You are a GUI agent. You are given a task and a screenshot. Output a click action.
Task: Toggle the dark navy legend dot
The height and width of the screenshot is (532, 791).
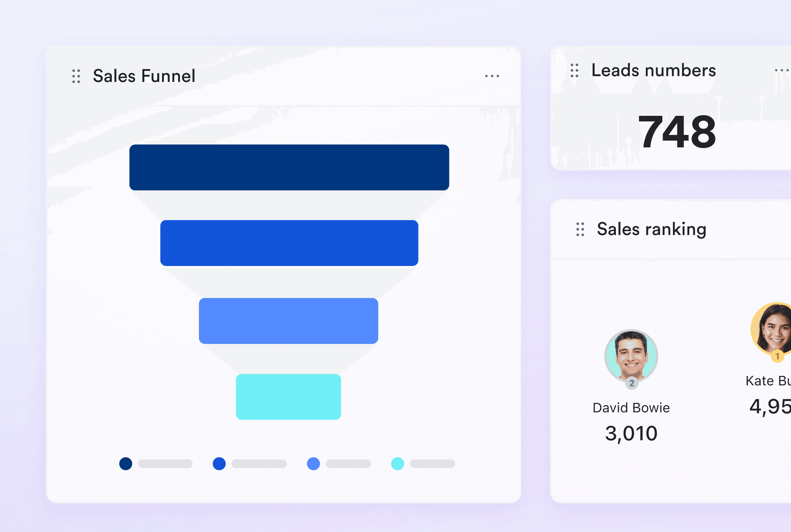[x=126, y=464]
